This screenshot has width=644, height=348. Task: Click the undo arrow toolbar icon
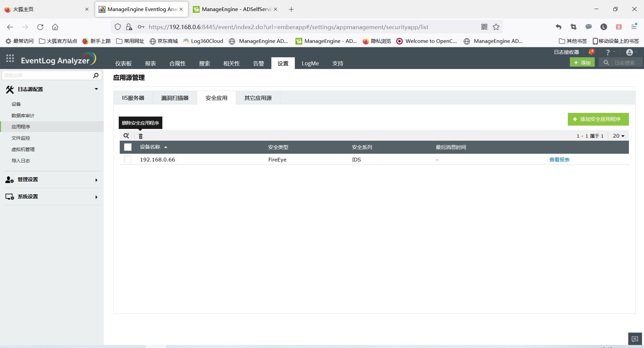[558, 27]
